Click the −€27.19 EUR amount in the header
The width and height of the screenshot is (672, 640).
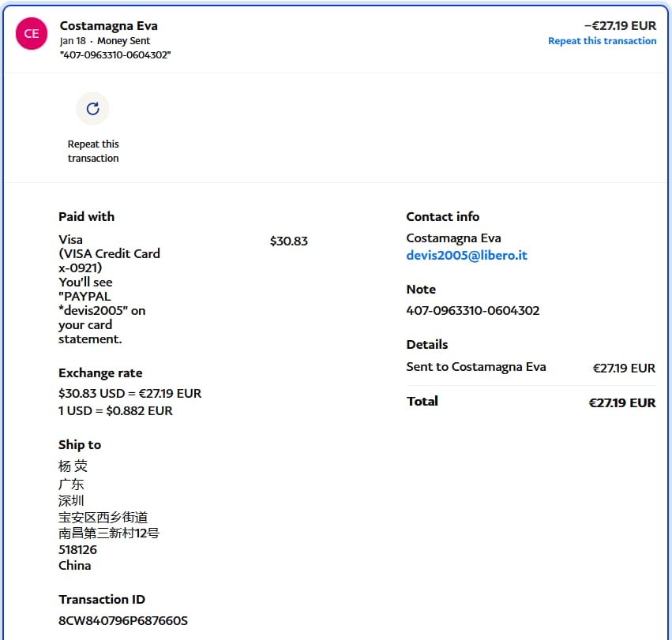click(x=619, y=26)
